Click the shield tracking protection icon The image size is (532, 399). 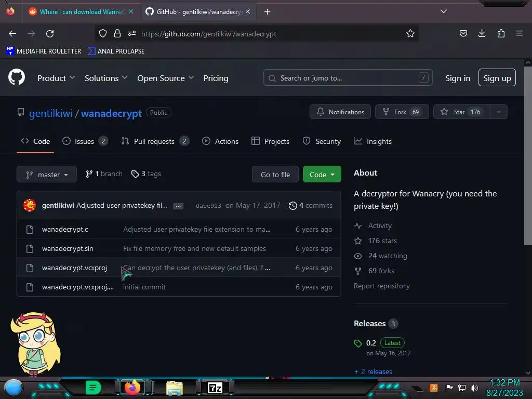coord(103,33)
